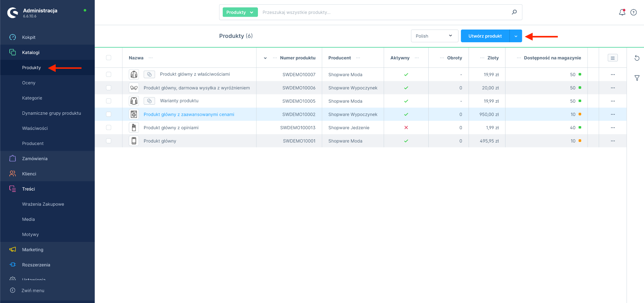Screen dimensions: 644x303
Task: Open the column list settings icon
Action: coord(612,58)
